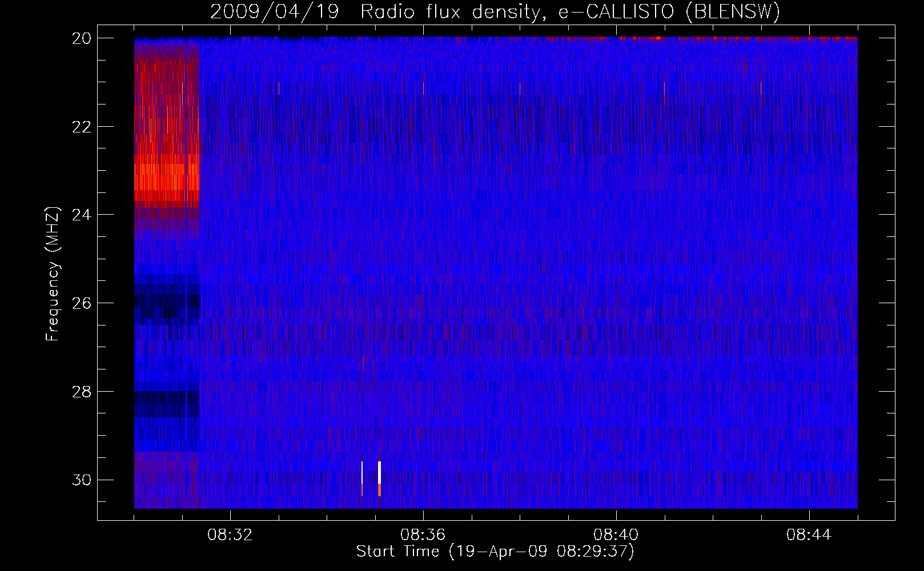This screenshot has height=571, width=924.
Task: Click the 20 MHz frequency tick label
Action: click(82, 38)
